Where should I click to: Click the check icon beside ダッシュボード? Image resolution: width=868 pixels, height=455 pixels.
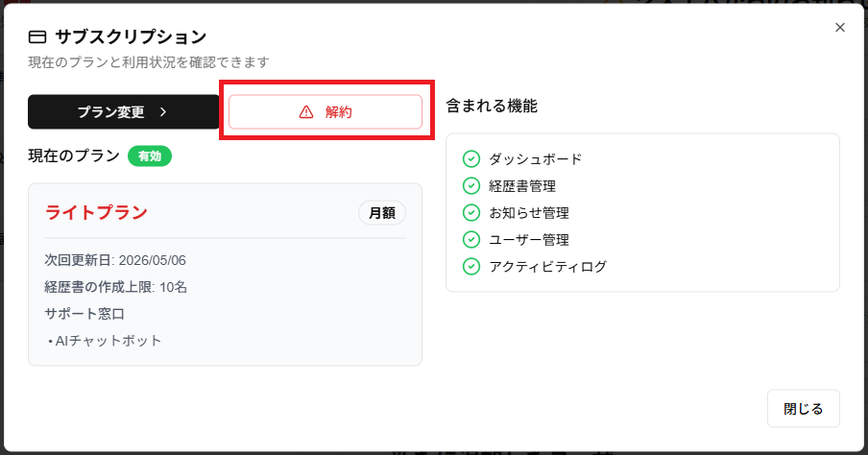click(471, 158)
